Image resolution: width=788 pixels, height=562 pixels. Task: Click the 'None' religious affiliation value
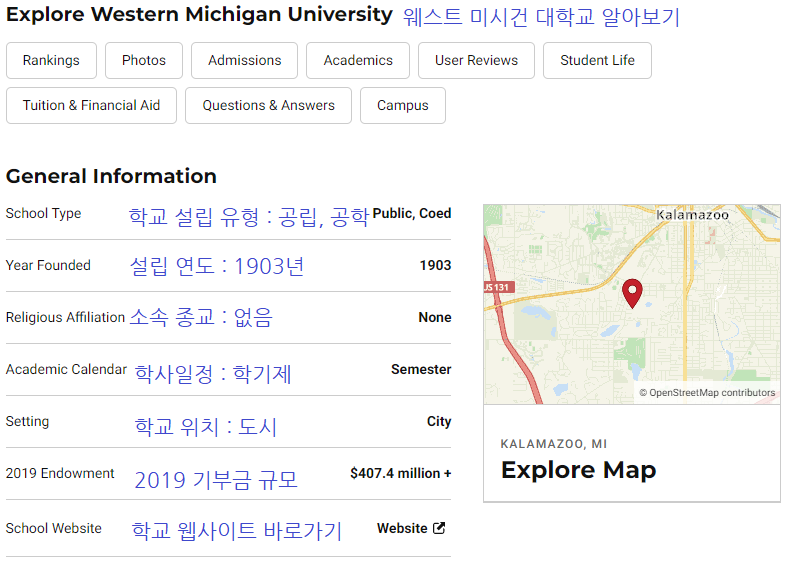(x=435, y=317)
